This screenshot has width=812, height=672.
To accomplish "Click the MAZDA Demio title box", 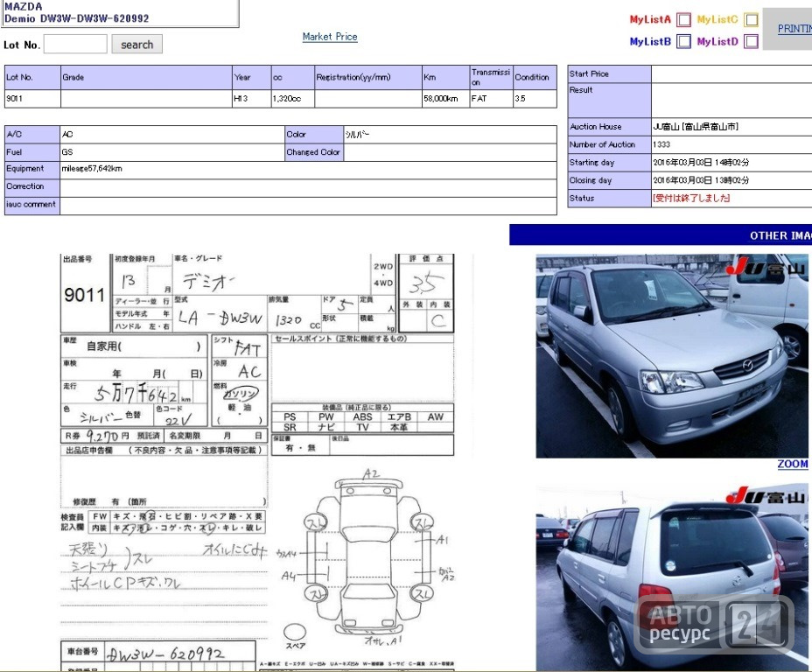I will 120,13.
